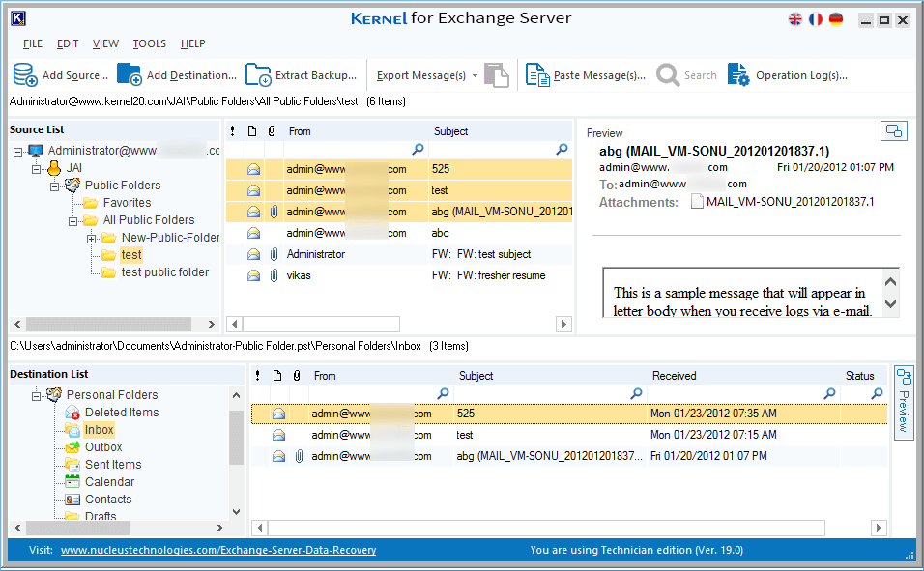The width and height of the screenshot is (924, 571).
Task: Sort source list by attachment column
Action: 272,130
